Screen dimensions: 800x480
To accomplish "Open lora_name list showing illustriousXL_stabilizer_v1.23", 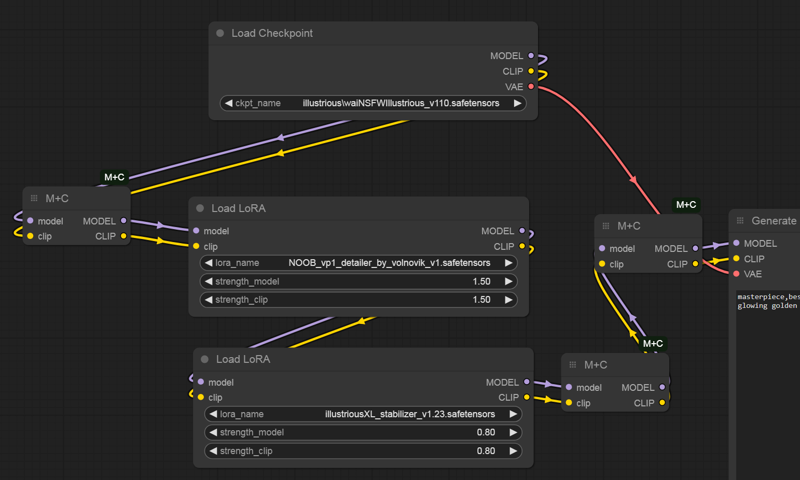I will pos(363,414).
